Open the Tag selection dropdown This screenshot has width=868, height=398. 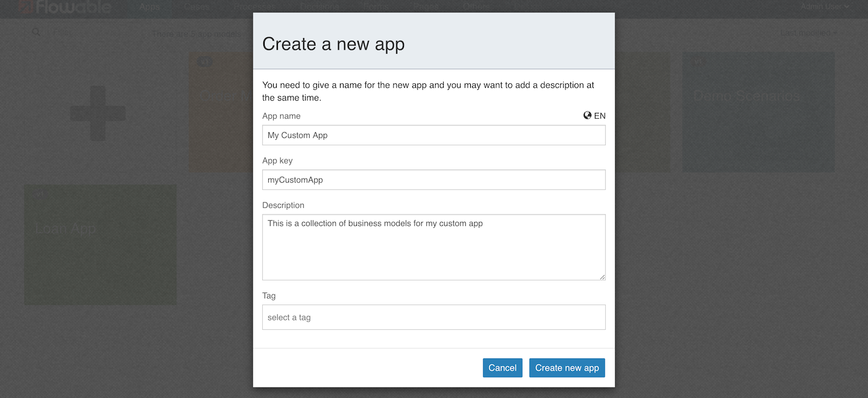(433, 317)
